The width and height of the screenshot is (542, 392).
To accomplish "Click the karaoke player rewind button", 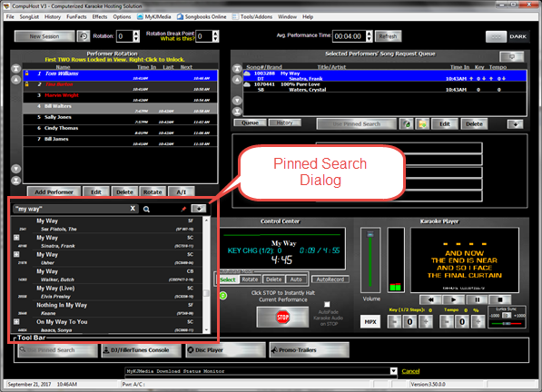I will [430, 299].
